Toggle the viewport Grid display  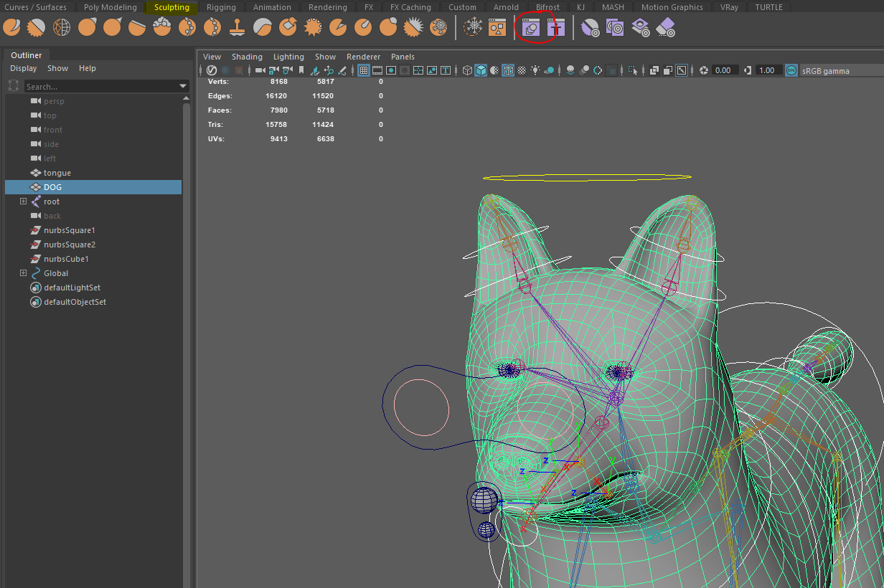pyautogui.click(x=363, y=70)
